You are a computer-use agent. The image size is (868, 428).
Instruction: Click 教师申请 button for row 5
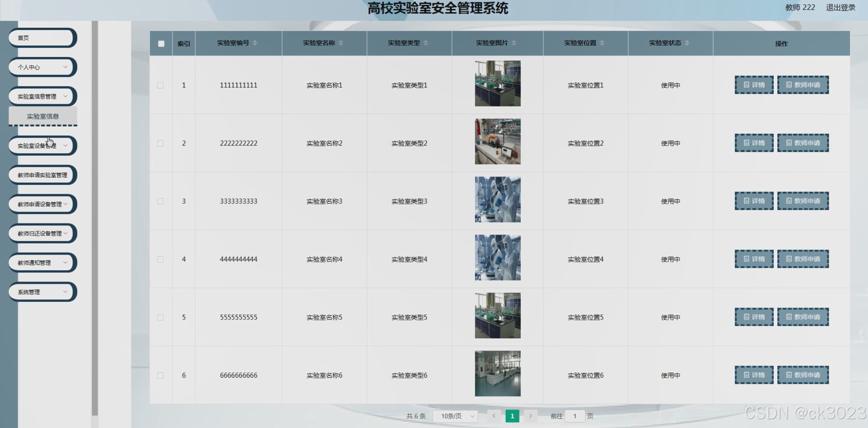click(803, 317)
